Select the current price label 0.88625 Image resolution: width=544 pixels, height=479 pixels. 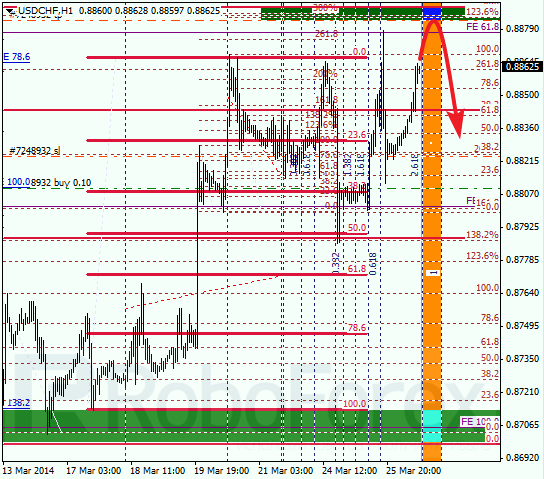coord(522,66)
